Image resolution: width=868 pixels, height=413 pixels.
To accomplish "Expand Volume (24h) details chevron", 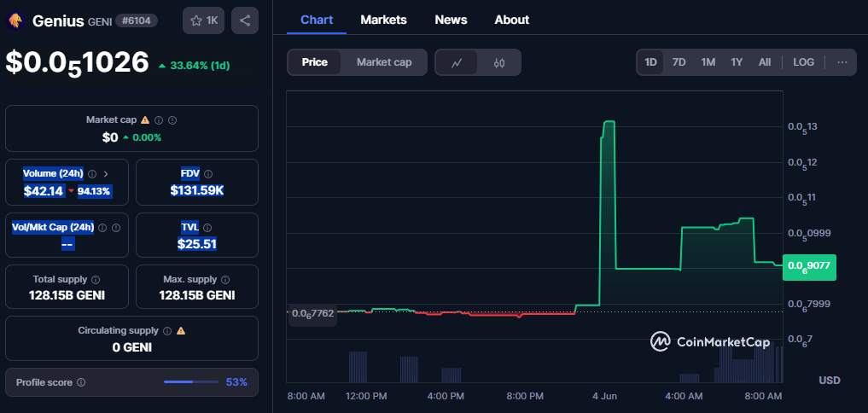I will tap(106, 174).
